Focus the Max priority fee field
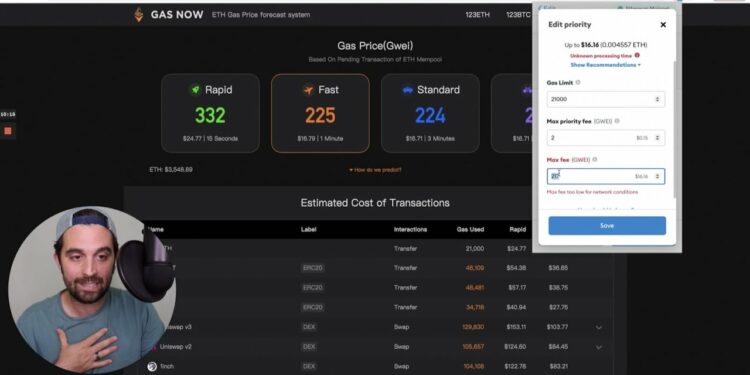The image size is (750, 375). [606, 138]
